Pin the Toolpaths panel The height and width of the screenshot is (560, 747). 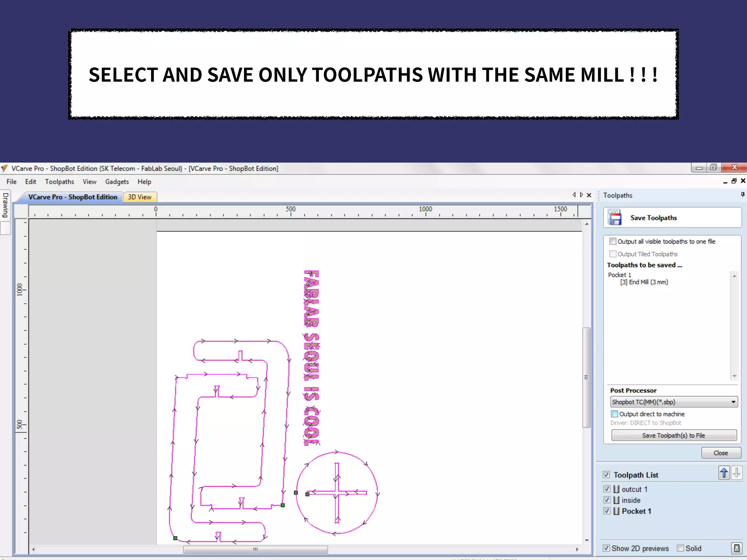click(743, 195)
